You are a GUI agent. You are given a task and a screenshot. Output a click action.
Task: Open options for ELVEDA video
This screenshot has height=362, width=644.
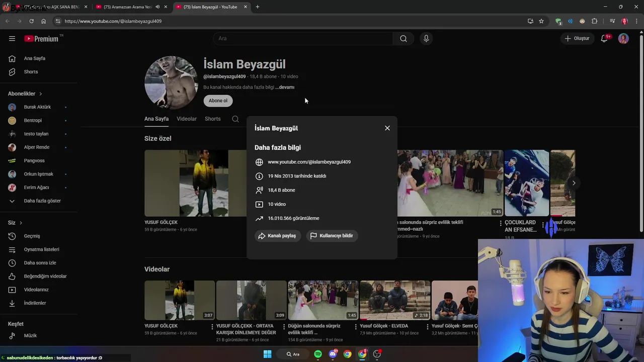click(x=428, y=327)
